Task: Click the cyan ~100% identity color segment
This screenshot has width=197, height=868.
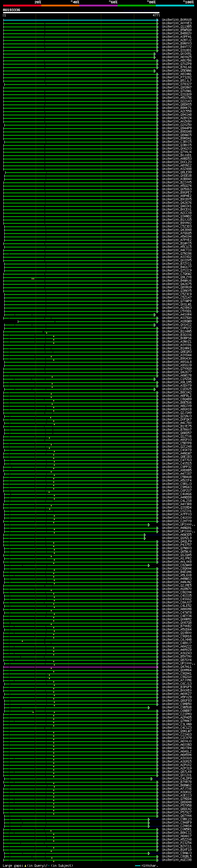Action: (x=175, y=6)
